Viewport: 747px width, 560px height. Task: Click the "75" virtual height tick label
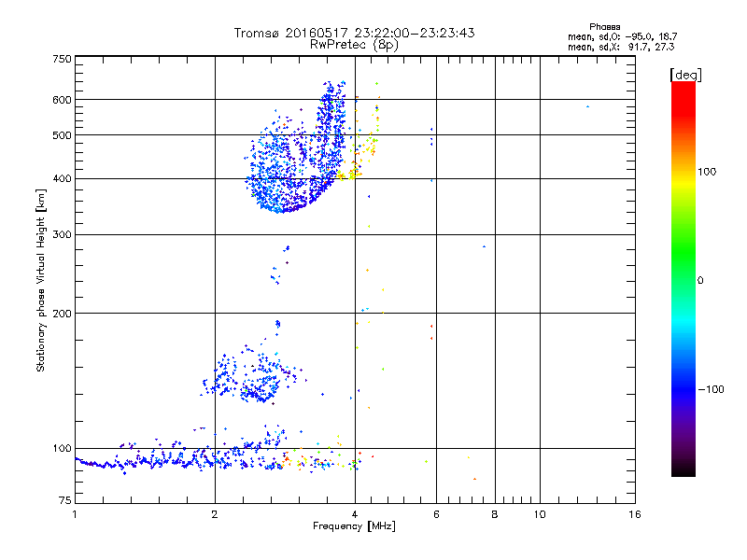65,500
